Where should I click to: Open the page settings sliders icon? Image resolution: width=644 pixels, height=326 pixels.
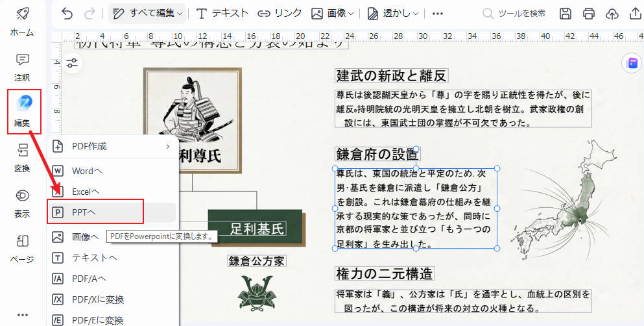point(72,63)
